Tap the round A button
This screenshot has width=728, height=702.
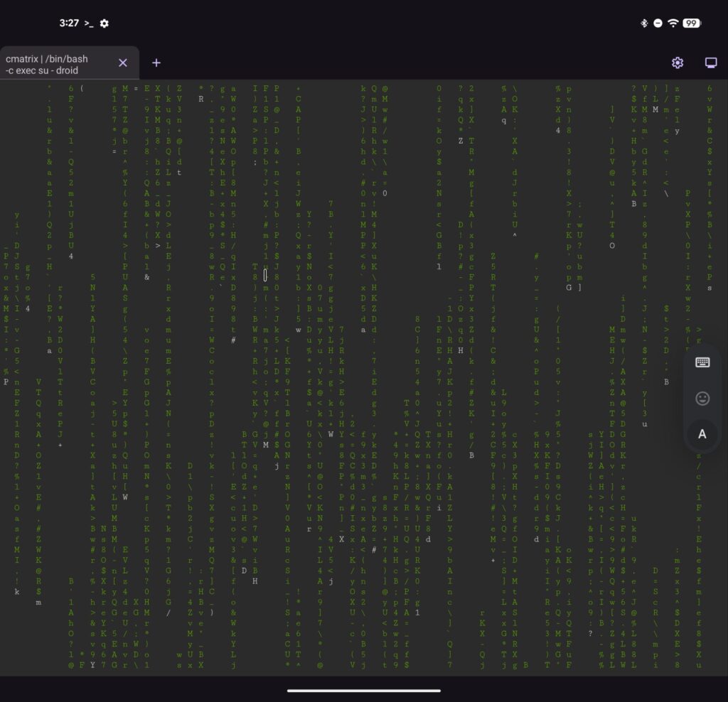tap(702, 433)
